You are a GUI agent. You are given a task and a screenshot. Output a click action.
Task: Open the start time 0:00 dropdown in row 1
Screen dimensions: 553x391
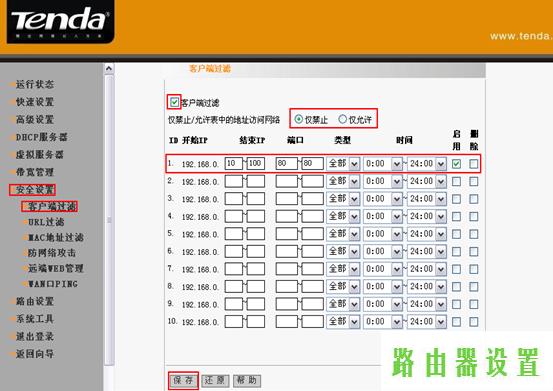coord(383,164)
